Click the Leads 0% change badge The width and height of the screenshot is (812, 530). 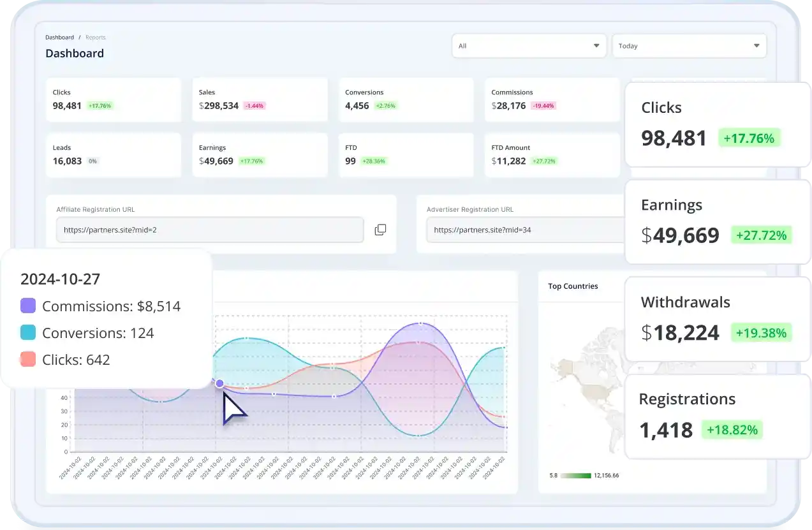click(93, 161)
